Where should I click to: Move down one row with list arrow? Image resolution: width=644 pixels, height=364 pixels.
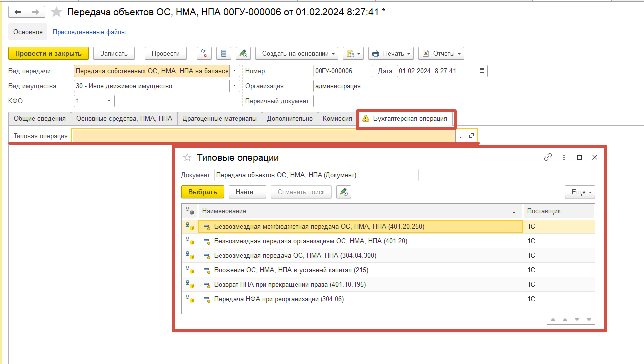point(577,319)
